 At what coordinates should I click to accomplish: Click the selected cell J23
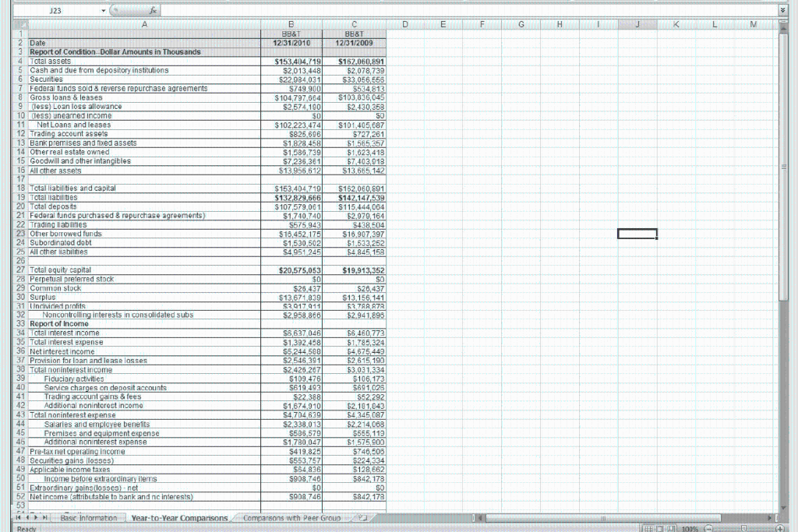637,234
